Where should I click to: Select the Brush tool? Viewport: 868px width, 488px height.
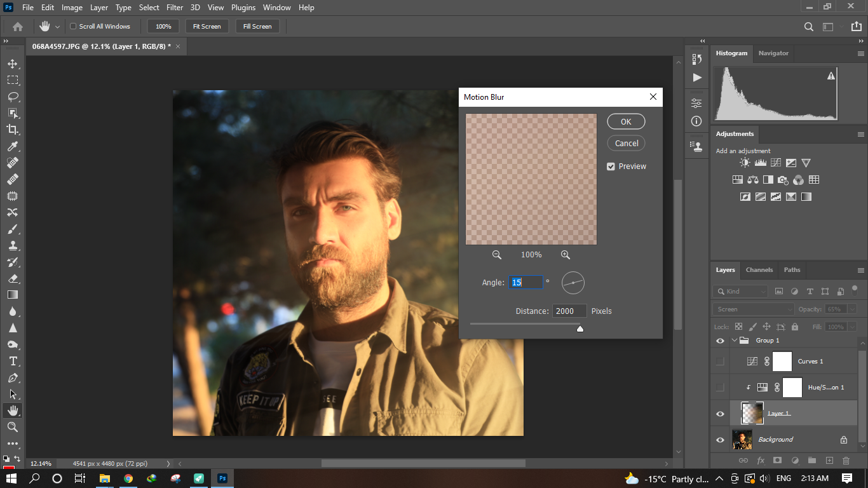pyautogui.click(x=13, y=229)
